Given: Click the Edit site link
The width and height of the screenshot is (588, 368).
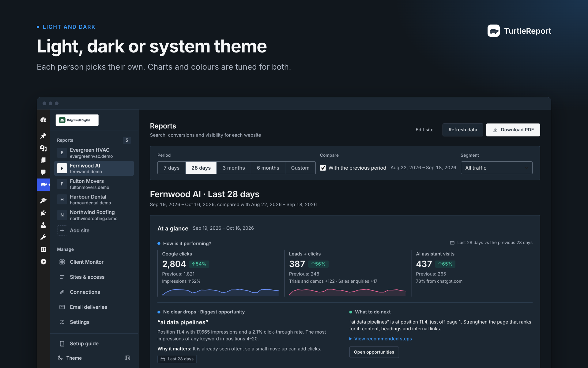Looking at the screenshot, I should pos(424,130).
